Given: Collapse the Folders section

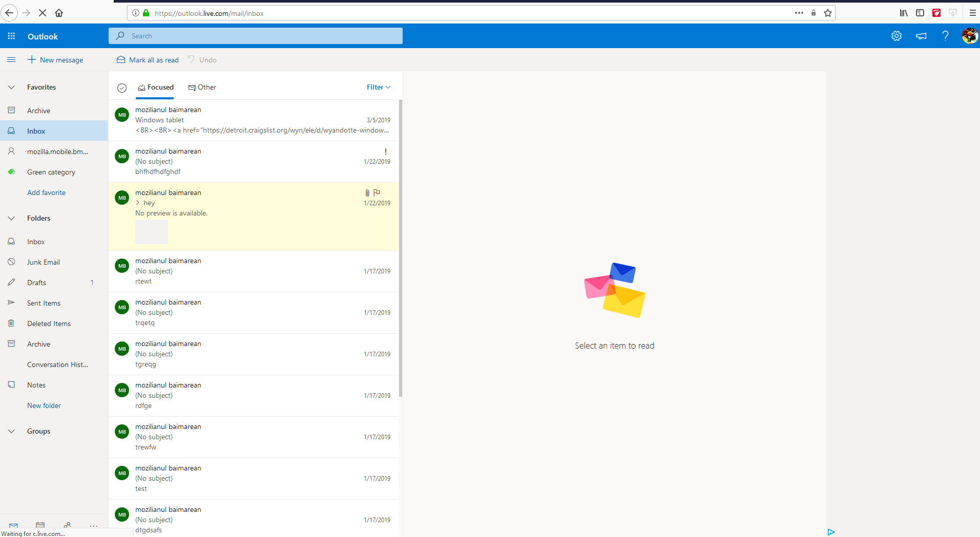Looking at the screenshot, I should click(11, 218).
